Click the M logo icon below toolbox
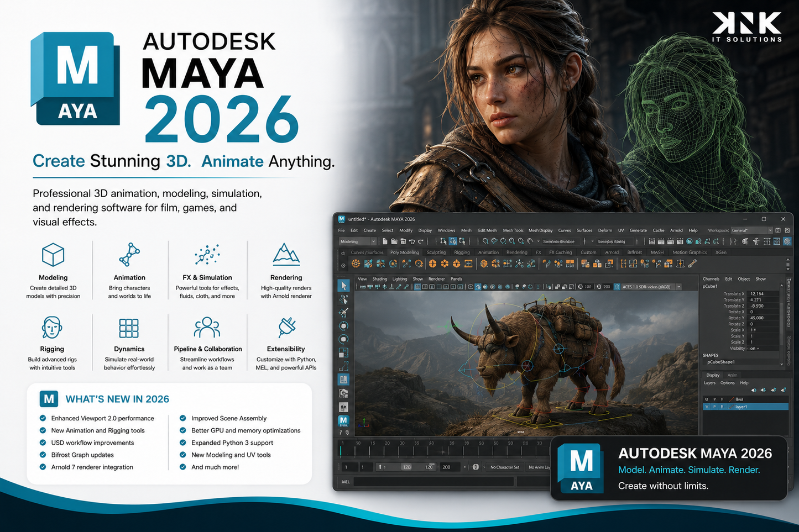 [x=343, y=421]
